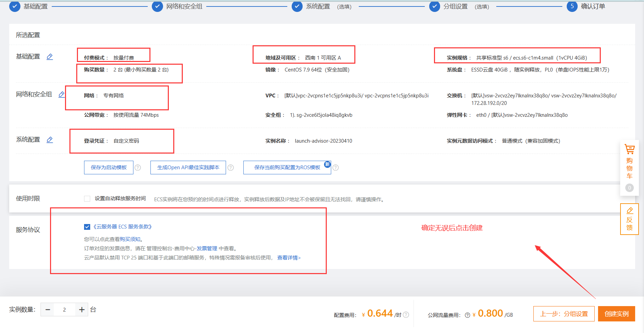Click the 按使用流量 74Mbps bandwidth value
The image size is (644, 333).
coord(136,115)
